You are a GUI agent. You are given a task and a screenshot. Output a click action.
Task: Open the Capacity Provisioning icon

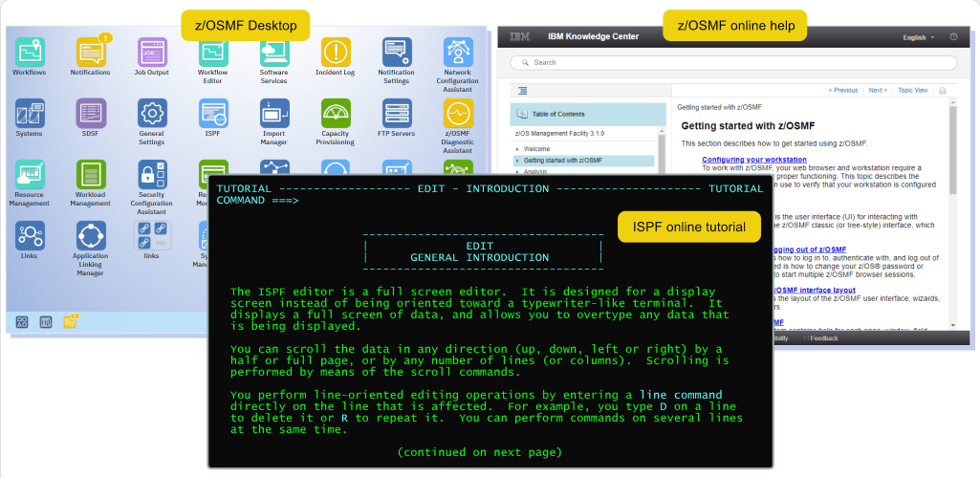[x=336, y=113]
